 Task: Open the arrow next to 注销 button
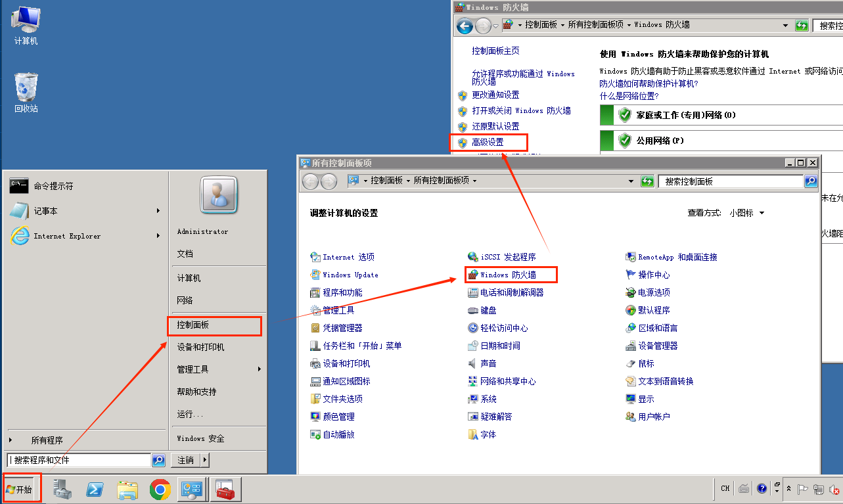205,460
